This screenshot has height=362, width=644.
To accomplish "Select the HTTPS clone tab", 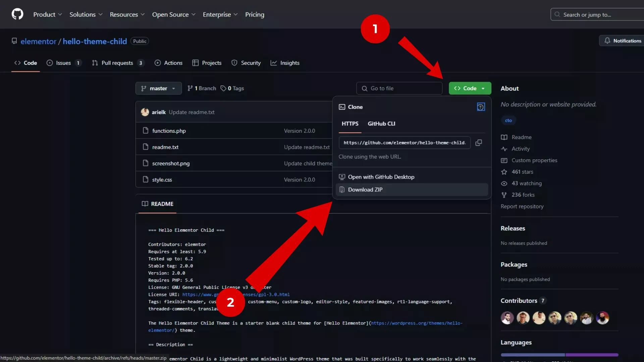I will 350,124.
